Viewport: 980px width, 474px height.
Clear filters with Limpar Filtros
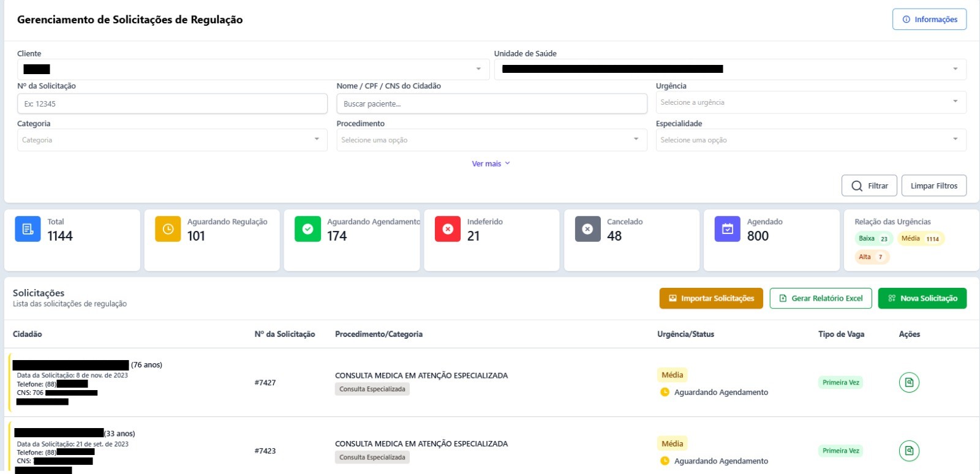pos(934,186)
